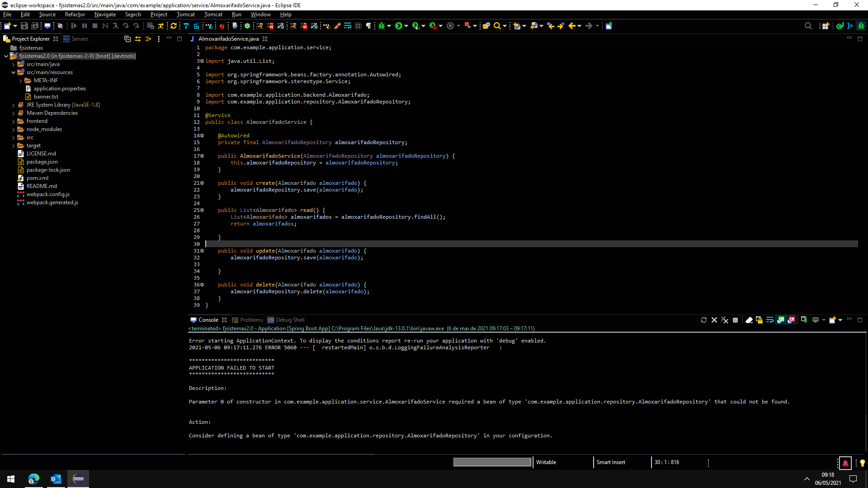Image resolution: width=868 pixels, height=488 pixels.
Task: Toggle Link with Editor in Project Explorer
Action: click(138, 39)
